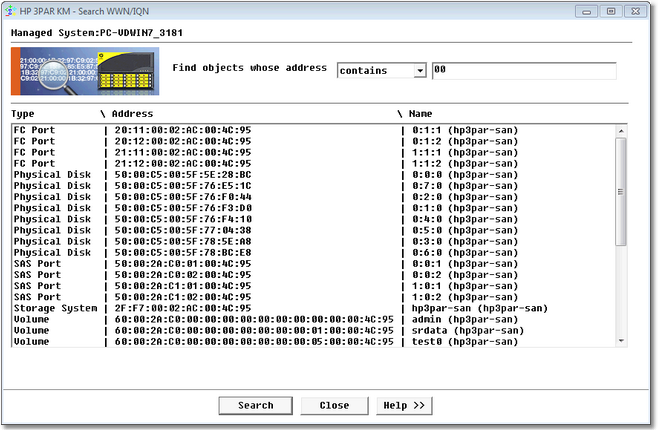658x432 pixels.
Task: Select the Volume row named test0
Action: coord(313,342)
